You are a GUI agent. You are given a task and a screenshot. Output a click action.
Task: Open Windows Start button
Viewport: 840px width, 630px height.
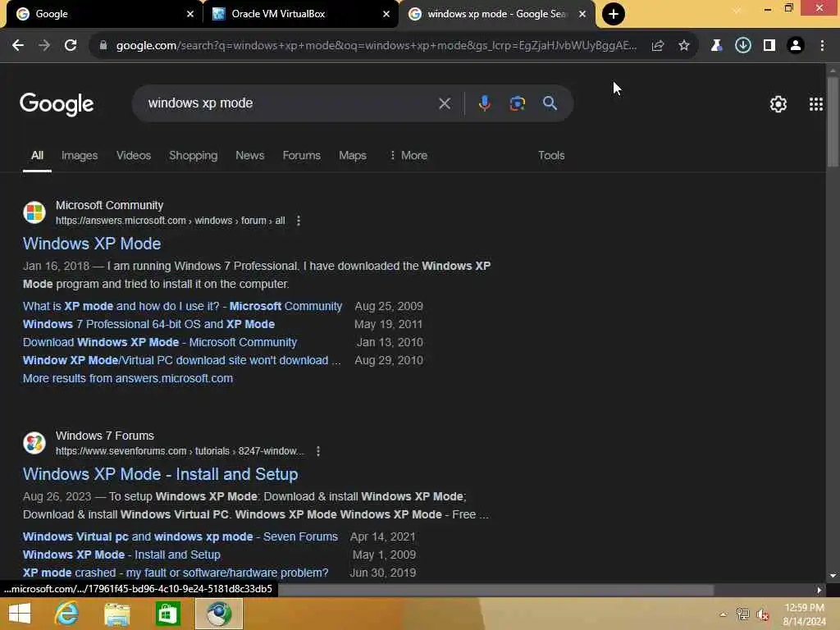click(20, 614)
